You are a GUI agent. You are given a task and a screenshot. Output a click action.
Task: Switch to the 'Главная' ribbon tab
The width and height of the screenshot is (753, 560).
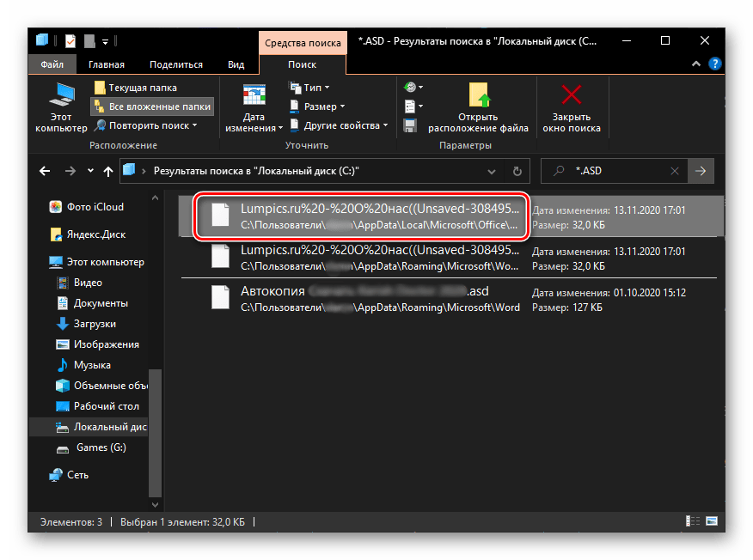[105, 64]
